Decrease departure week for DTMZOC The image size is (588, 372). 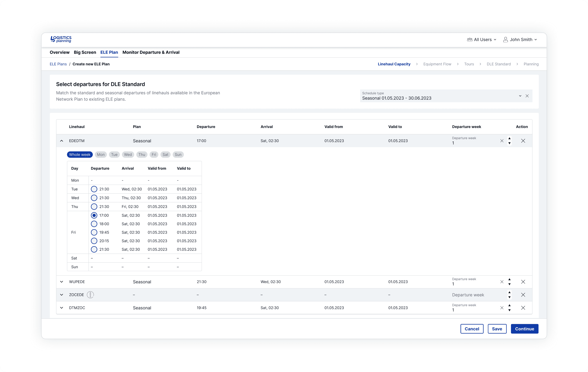tap(509, 310)
